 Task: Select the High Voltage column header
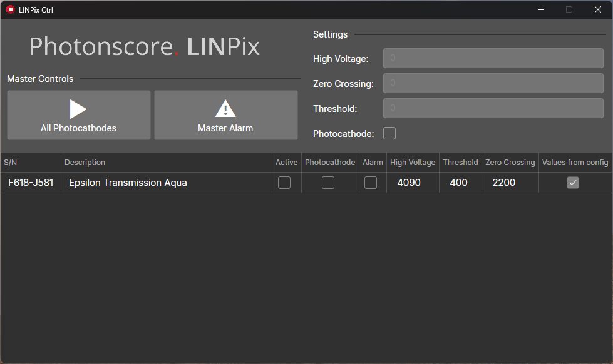pos(413,163)
